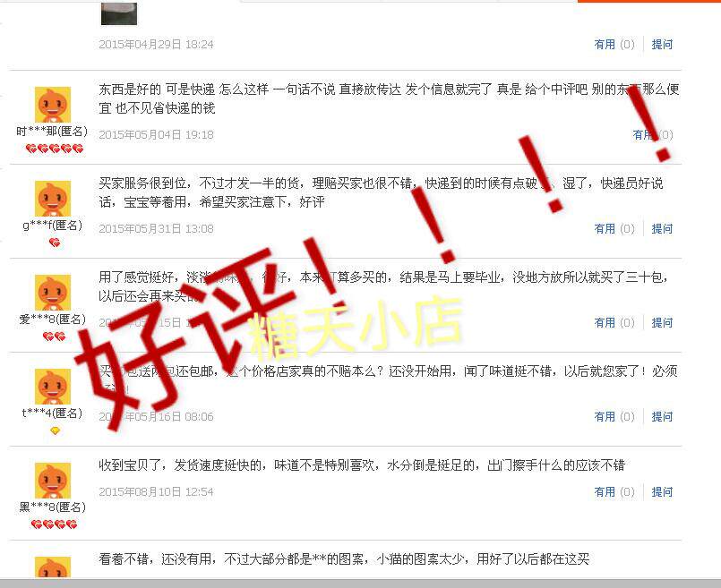This screenshot has height=588, width=721.
Task: Click 提问 on the 2015年04月29日 review
Action: click(x=662, y=44)
